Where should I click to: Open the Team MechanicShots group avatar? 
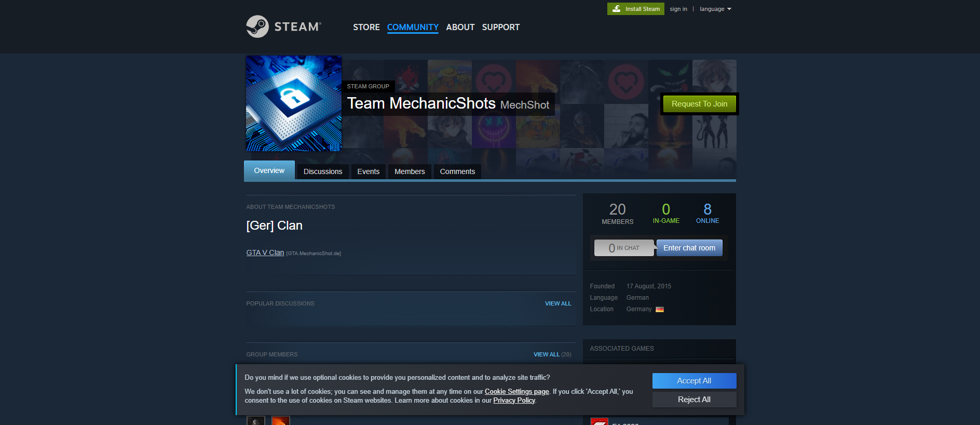[294, 103]
